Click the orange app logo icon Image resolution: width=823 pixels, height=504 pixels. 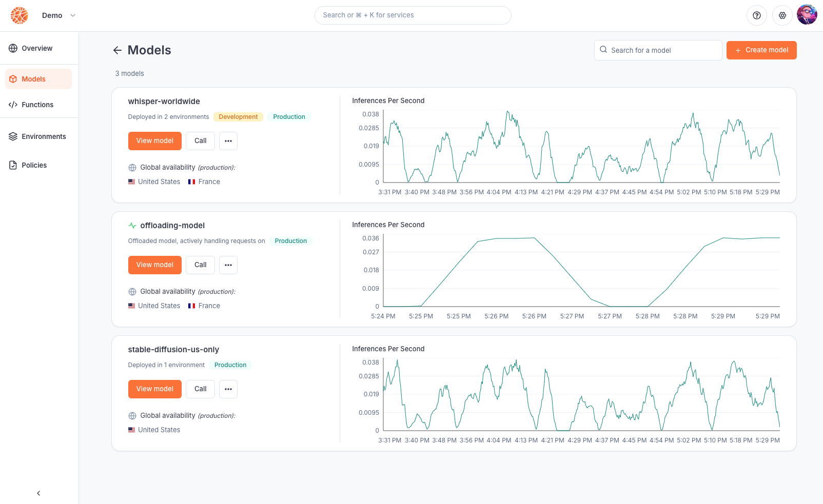19,15
